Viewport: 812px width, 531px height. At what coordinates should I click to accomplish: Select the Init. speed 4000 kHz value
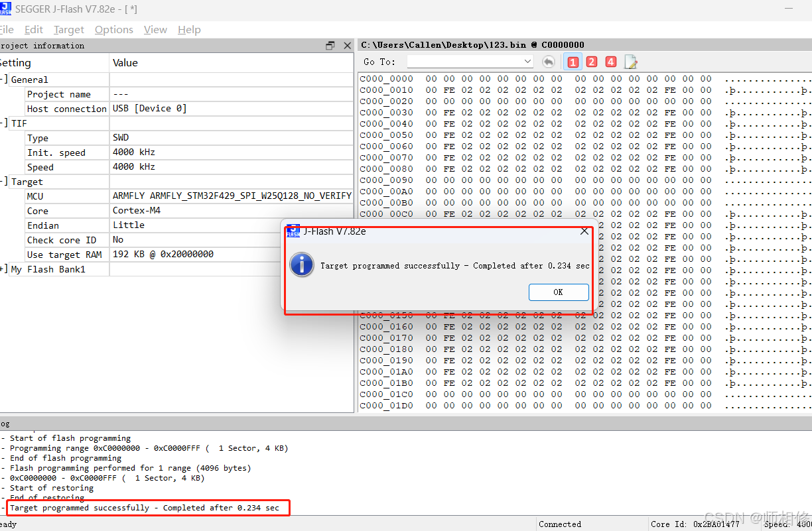[133, 152]
